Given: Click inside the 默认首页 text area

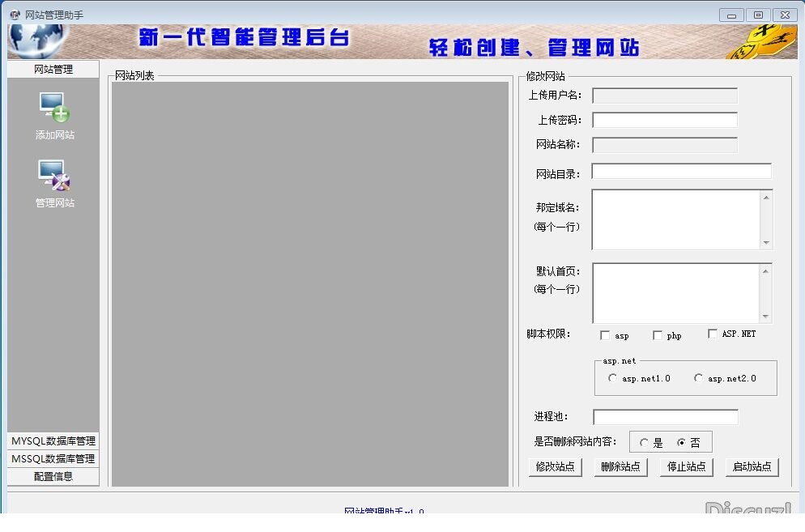Looking at the screenshot, I should coord(676,293).
